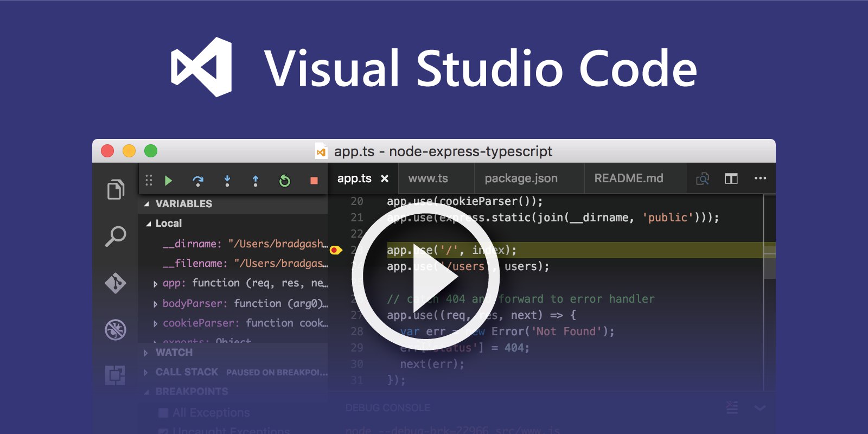Click code line app.use(cookieParser())
868x434 pixels.
coord(465,201)
